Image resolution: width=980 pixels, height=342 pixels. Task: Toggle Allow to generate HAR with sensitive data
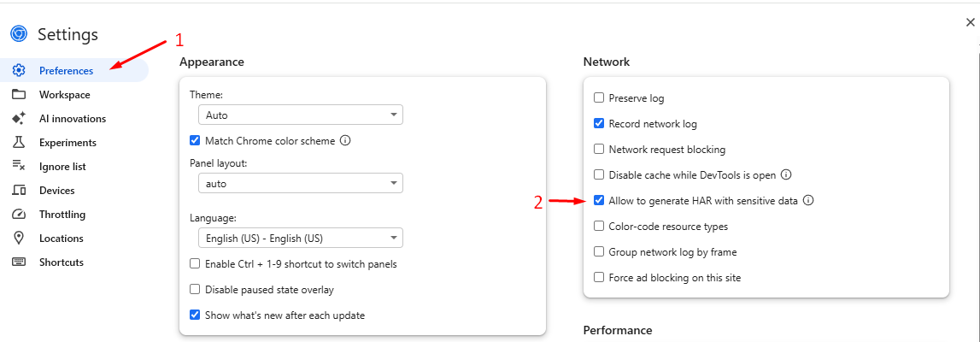click(599, 201)
